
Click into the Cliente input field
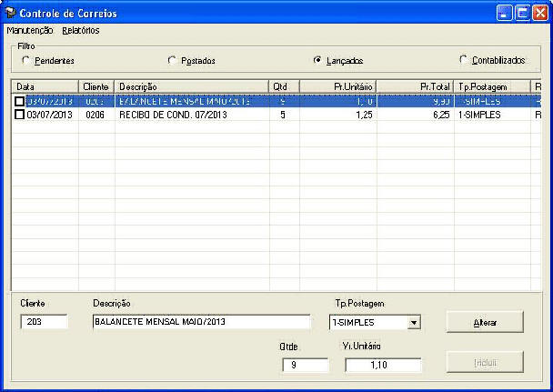44,322
